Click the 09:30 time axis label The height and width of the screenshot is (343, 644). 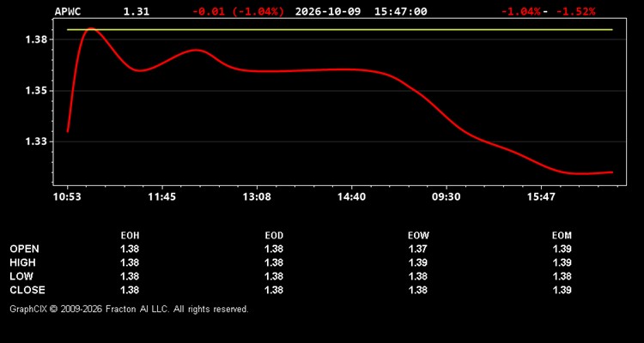pos(447,197)
